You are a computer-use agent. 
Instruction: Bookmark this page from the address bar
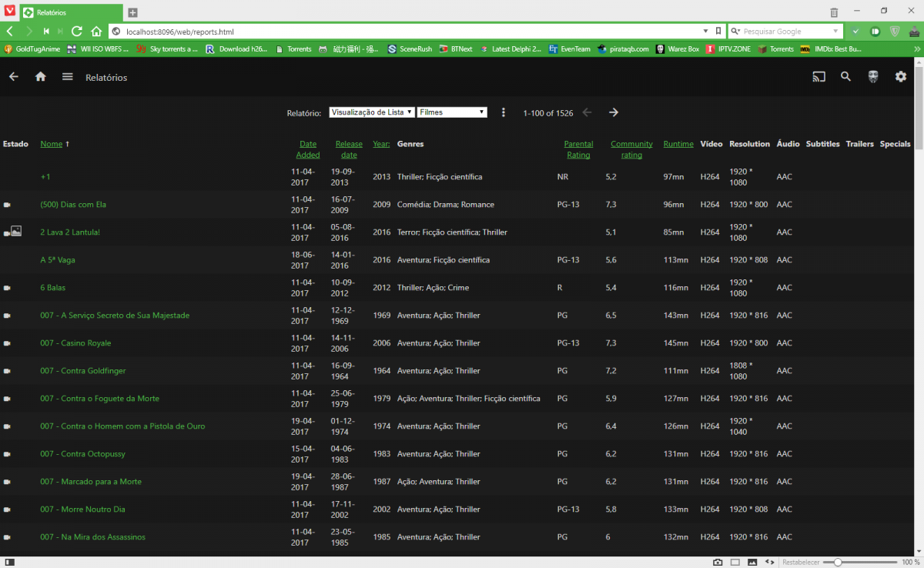[x=718, y=32]
